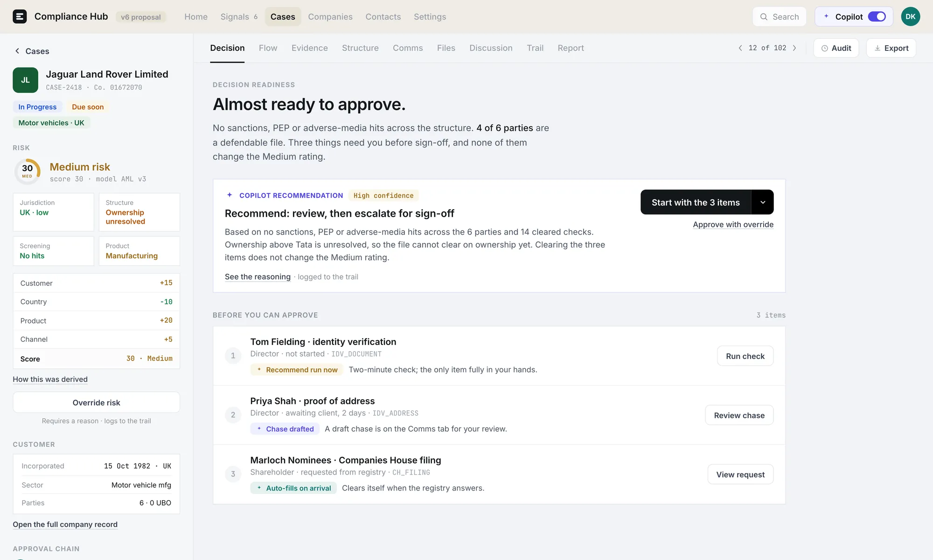Select the Decision tab
Screen dimensions: 933x560
(x=227, y=48)
